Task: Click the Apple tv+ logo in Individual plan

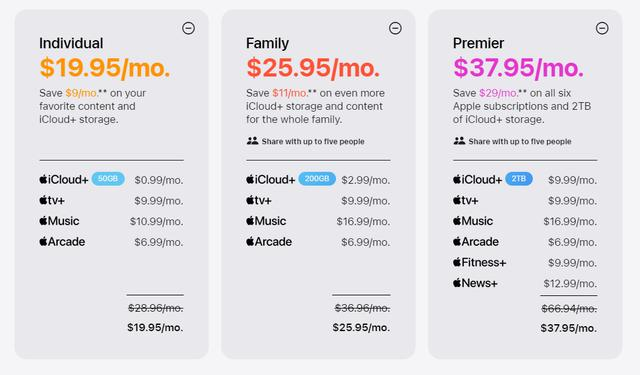Action: coord(52,200)
